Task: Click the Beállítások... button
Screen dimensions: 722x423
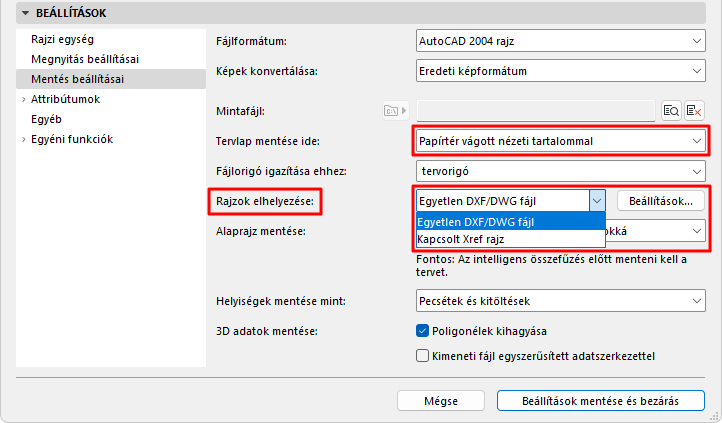Action: (660, 201)
